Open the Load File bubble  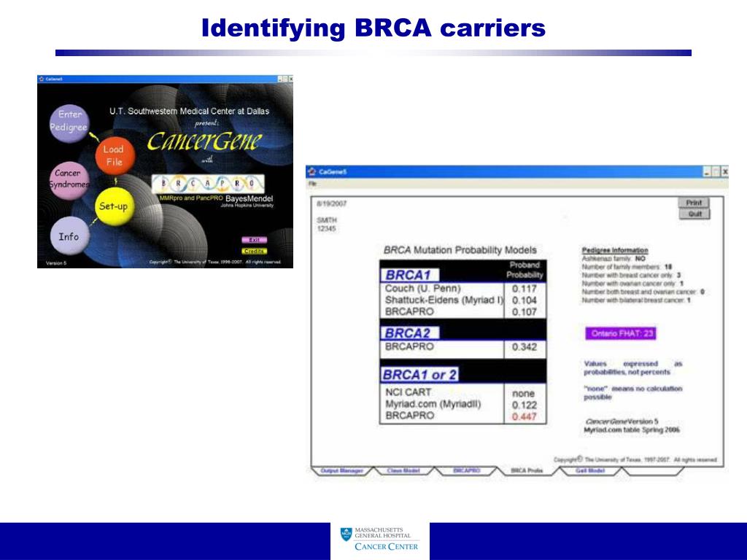pyautogui.click(x=115, y=156)
